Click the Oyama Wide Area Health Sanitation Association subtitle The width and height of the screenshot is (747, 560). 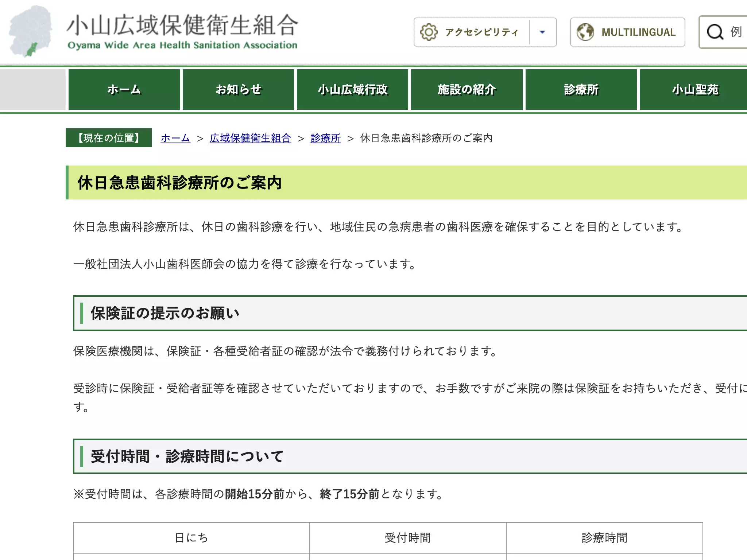click(x=182, y=45)
